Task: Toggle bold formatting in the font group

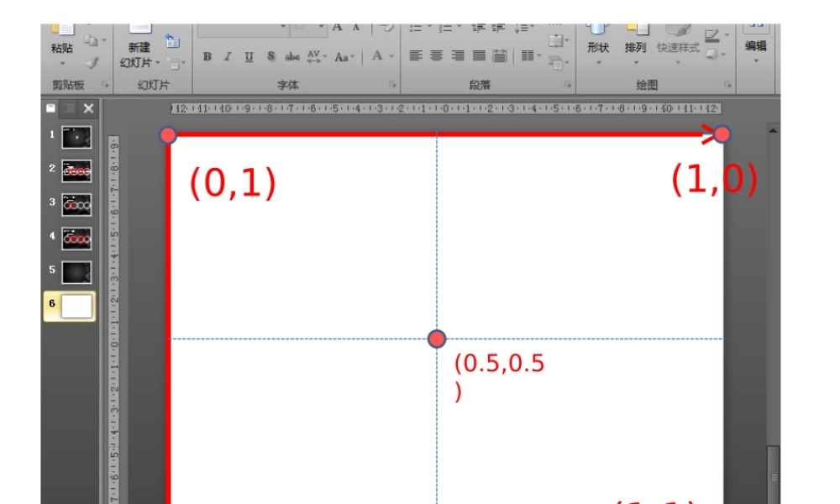Action: click(x=207, y=57)
